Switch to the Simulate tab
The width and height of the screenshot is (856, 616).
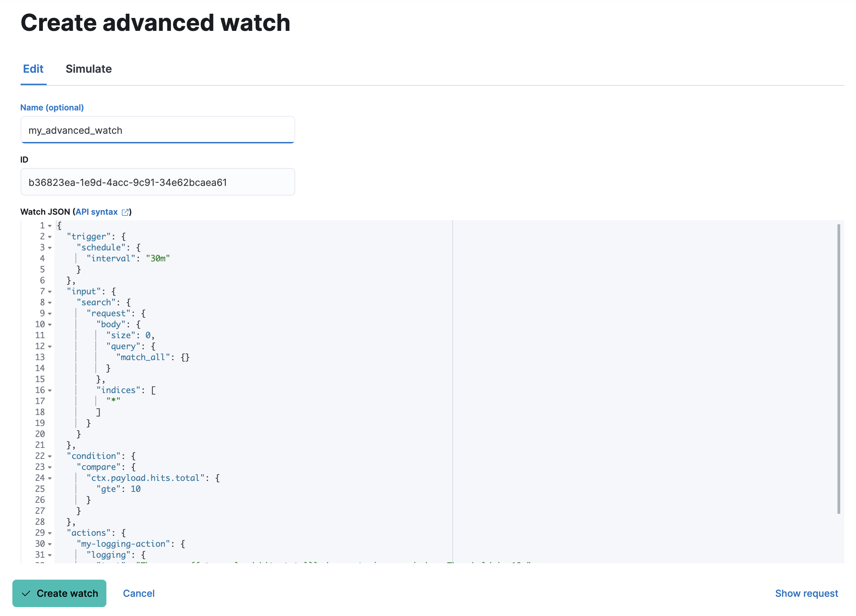89,68
